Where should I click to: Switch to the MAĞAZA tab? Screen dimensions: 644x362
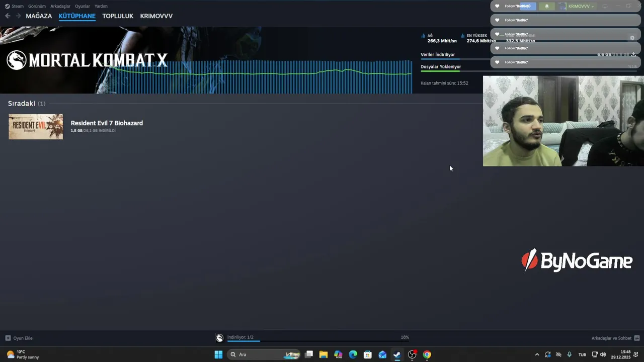(39, 16)
